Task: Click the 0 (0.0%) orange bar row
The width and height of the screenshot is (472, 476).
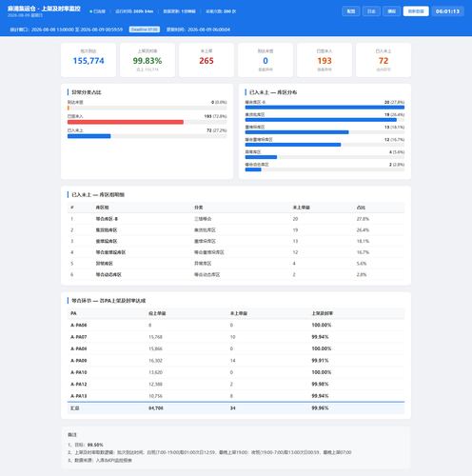Action: click(147, 108)
